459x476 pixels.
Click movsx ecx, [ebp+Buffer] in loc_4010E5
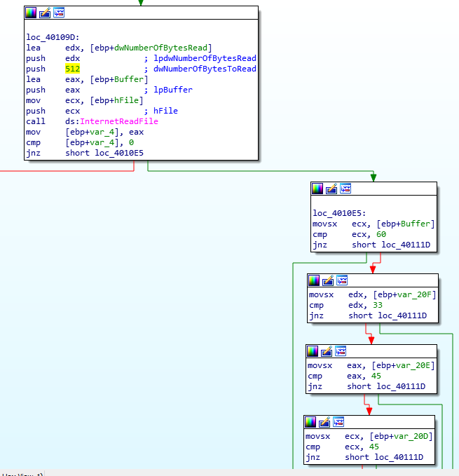pyautogui.click(x=374, y=224)
